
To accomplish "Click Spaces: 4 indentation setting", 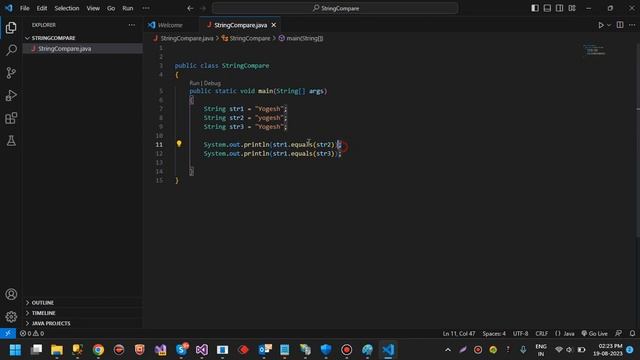I will tap(494, 333).
